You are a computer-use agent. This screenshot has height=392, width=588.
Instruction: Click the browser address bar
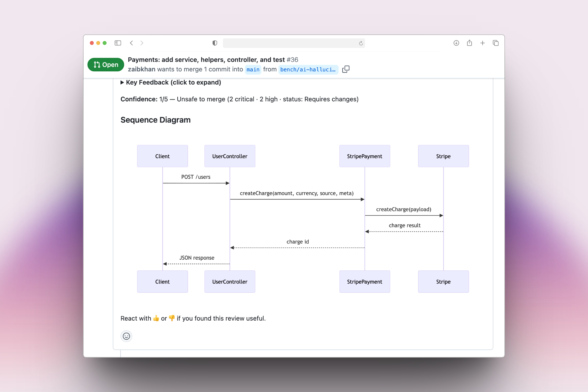290,43
